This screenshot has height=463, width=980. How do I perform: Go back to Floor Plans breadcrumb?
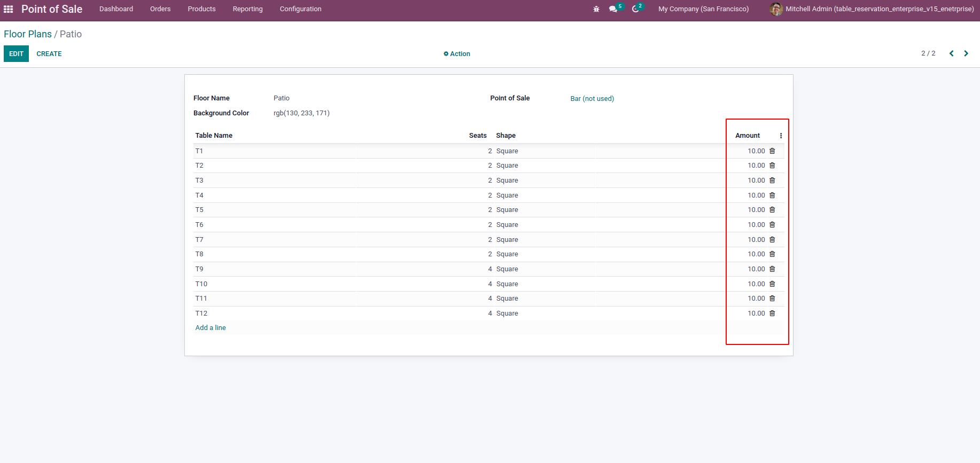click(28, 34)
